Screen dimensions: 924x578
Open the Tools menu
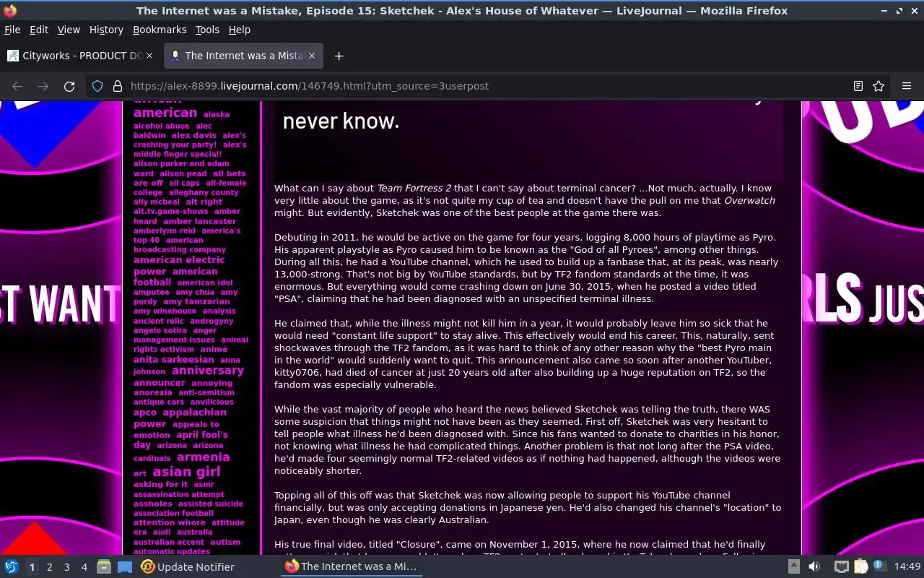point(207,30)
